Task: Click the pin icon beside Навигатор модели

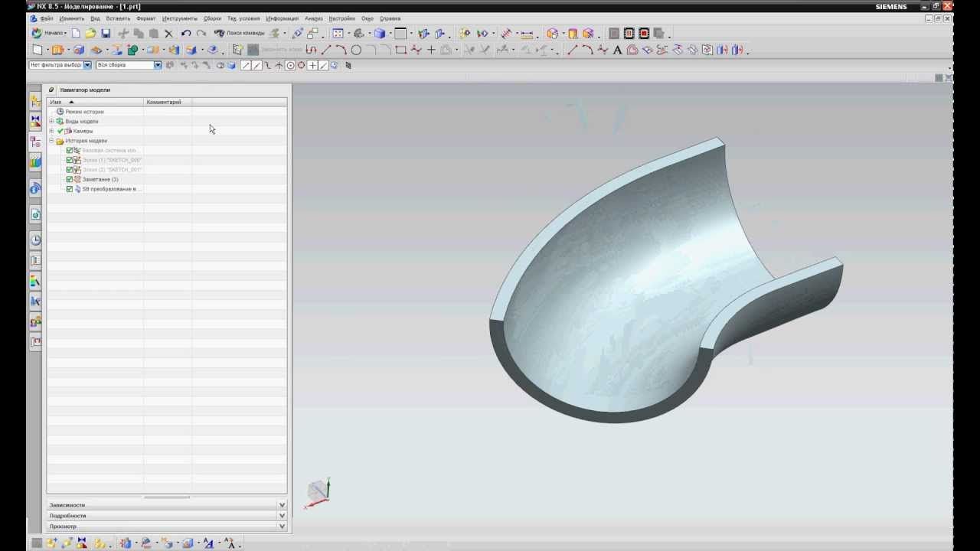Action: [x=51, y=90]
